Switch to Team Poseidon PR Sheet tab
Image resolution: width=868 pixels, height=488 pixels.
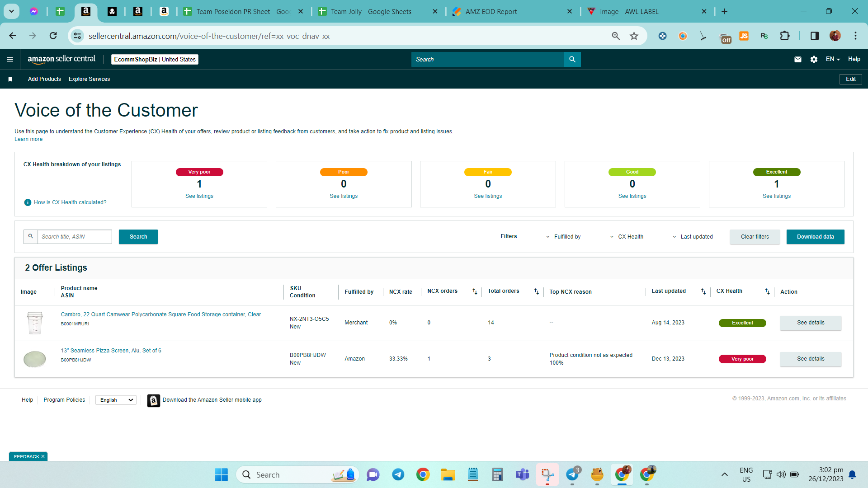[243, 12]
